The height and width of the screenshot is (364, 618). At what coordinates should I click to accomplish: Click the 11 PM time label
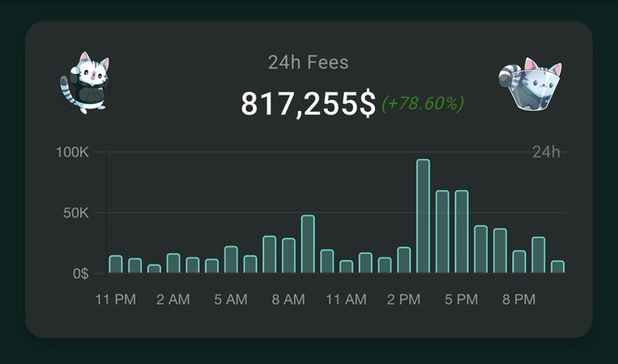click(x=116, y=299)
